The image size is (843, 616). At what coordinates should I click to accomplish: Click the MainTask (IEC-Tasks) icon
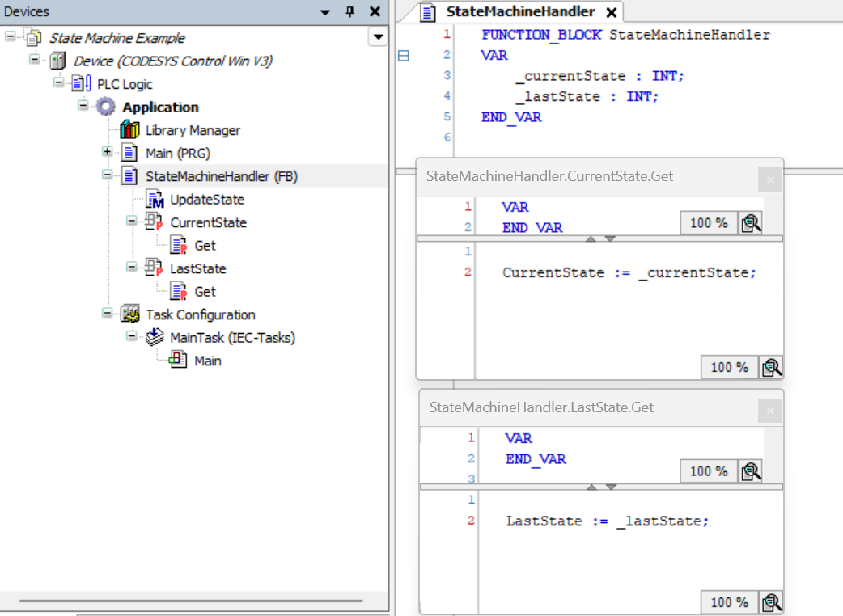click(x=155, y=337)
